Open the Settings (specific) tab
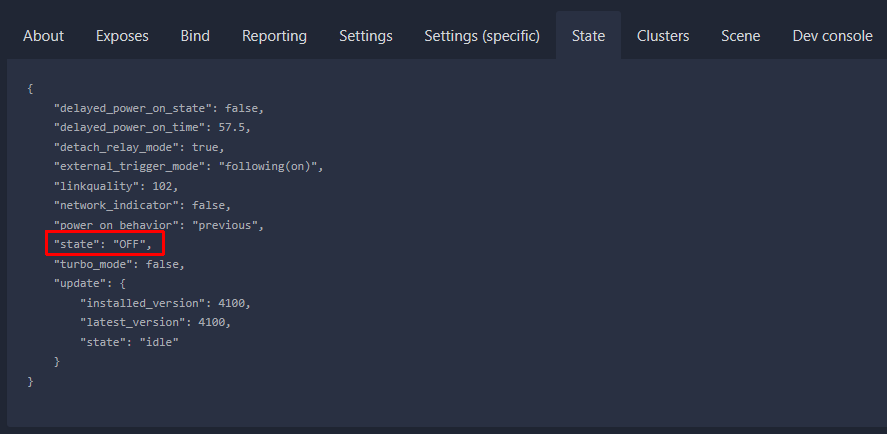The image size is (887, 434). point(482,36)
